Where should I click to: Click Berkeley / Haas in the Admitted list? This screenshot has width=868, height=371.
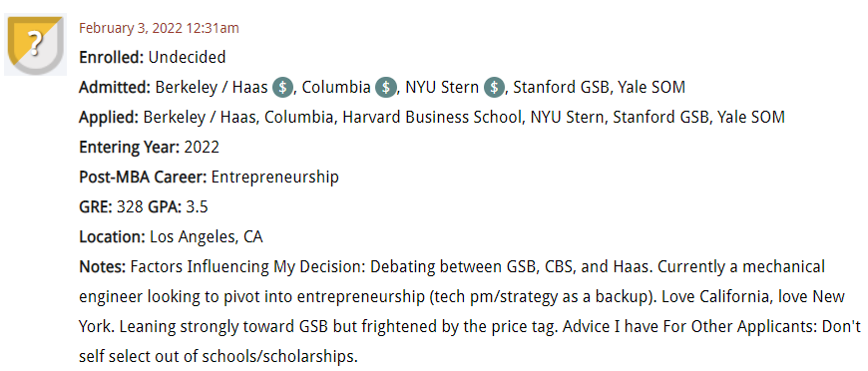click(x=212, y=88)
